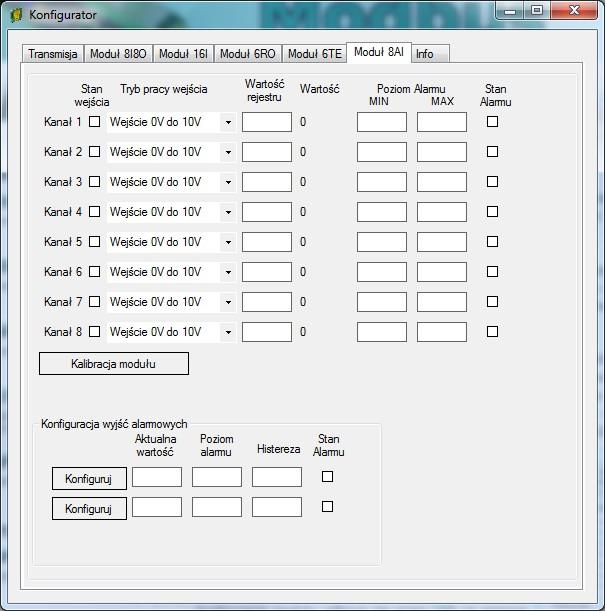Click Kanał 5 alarm MAX field
This screenshot has height=611, width=605.
tap(442, 242)
